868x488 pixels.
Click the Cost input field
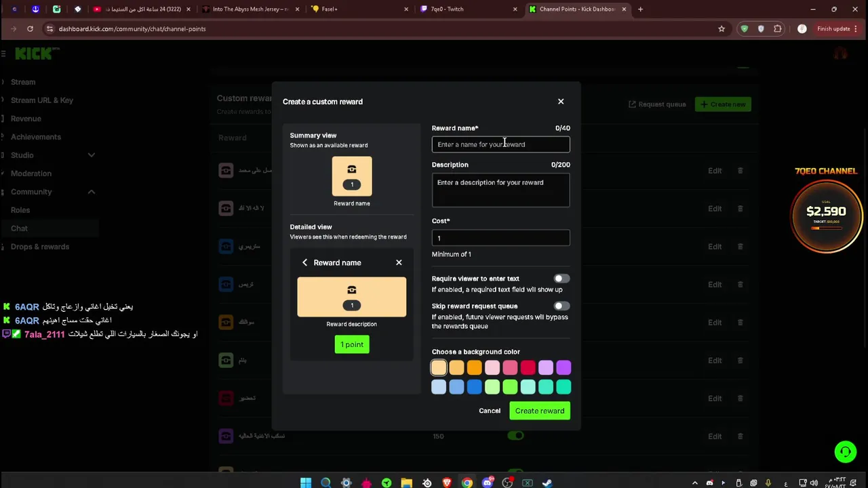(501, 238)
